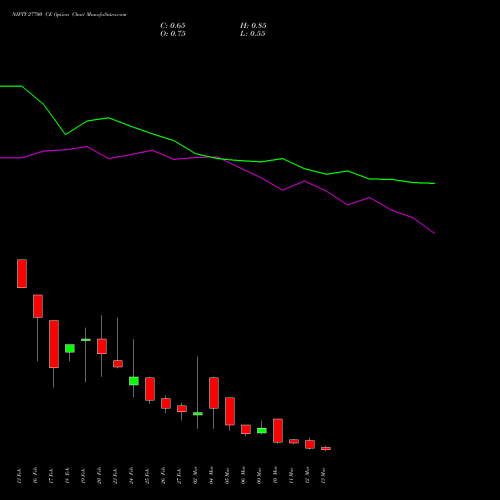Select the 09 Mar green candle
This screenshot has height=500, width=500.
point(262,431)
